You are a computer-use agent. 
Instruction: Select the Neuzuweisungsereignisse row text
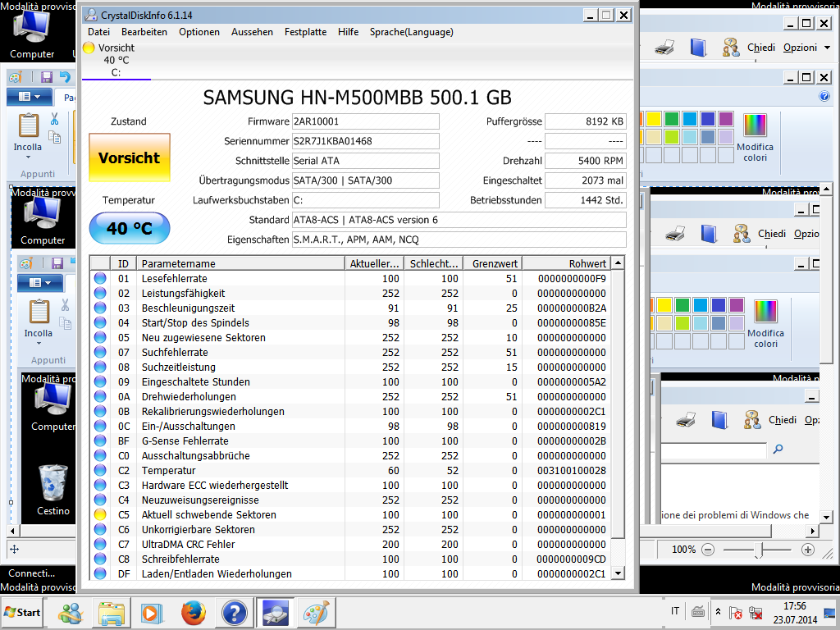point(200,500)
